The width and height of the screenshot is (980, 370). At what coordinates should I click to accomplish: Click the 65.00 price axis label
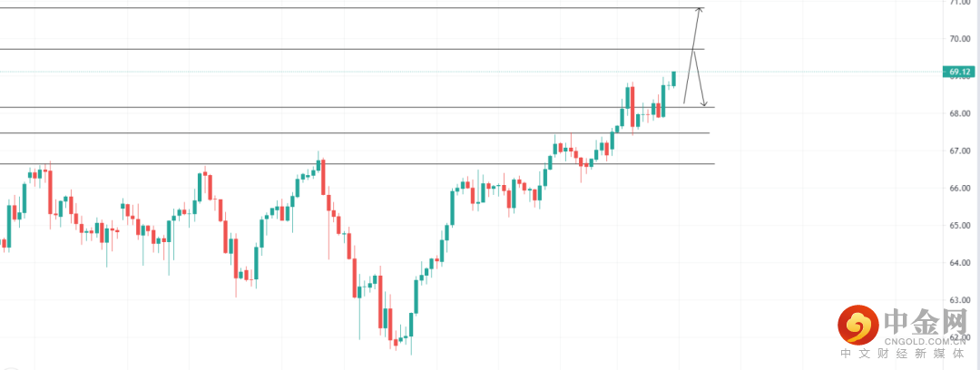coord(958,226)
